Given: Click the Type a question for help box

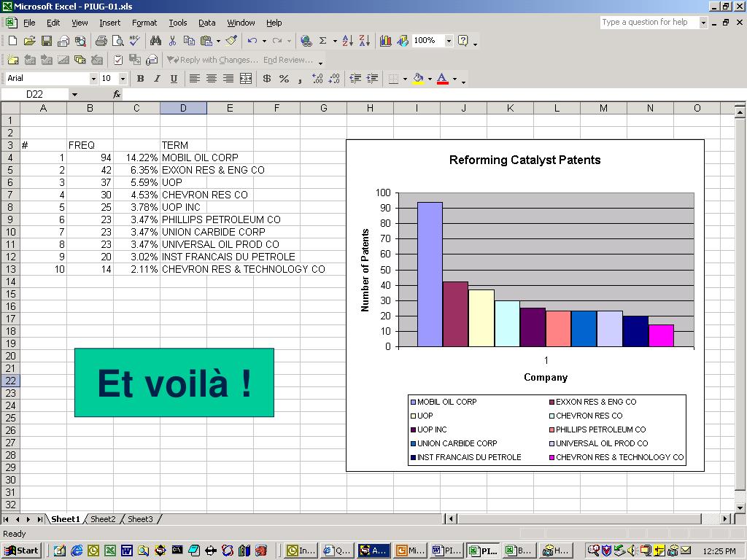Looking at the screenshot, I should [x=649, y=22].
